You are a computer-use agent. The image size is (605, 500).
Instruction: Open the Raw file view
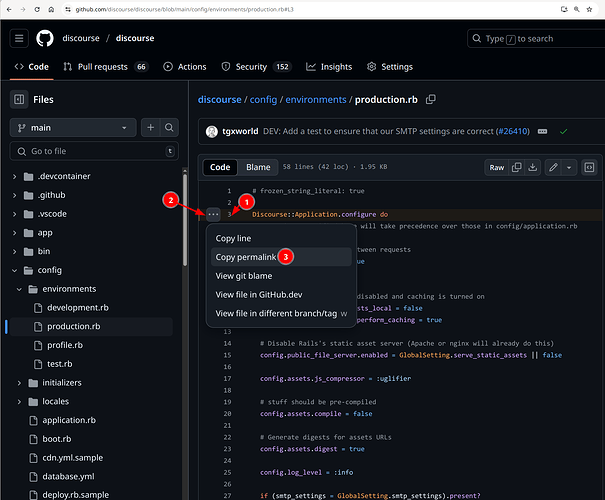pos(497,167)
